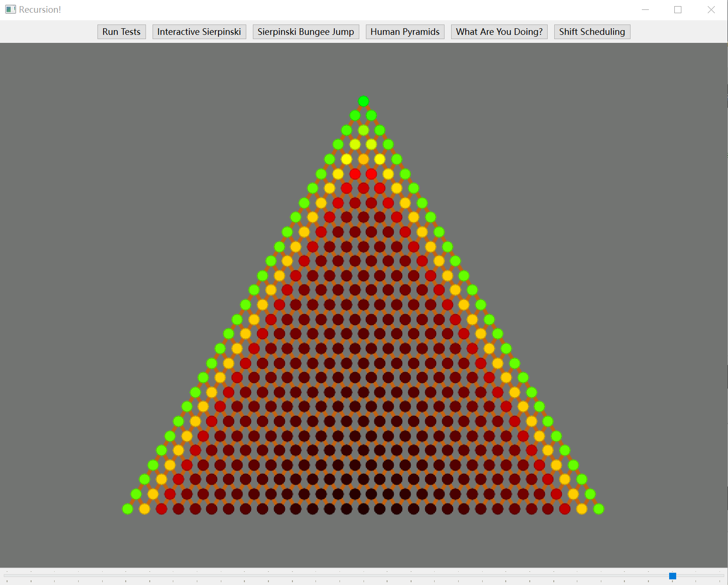Open the Interactive Sierpinski demo
Viewport: 728px width, 585px height.
point(199,32)
